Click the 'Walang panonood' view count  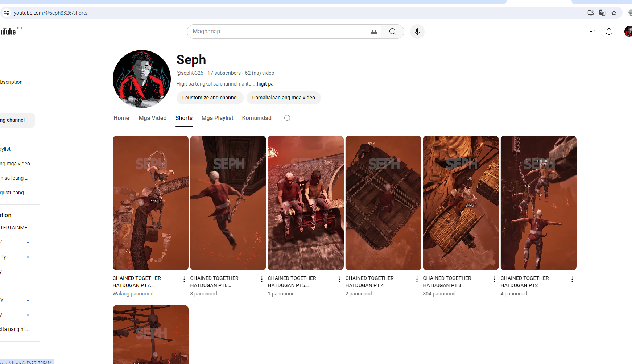click(x=133, y=294)
